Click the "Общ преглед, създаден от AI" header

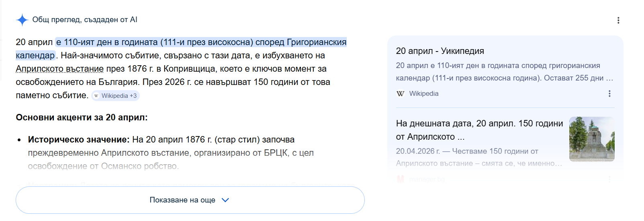coord(85,20)
